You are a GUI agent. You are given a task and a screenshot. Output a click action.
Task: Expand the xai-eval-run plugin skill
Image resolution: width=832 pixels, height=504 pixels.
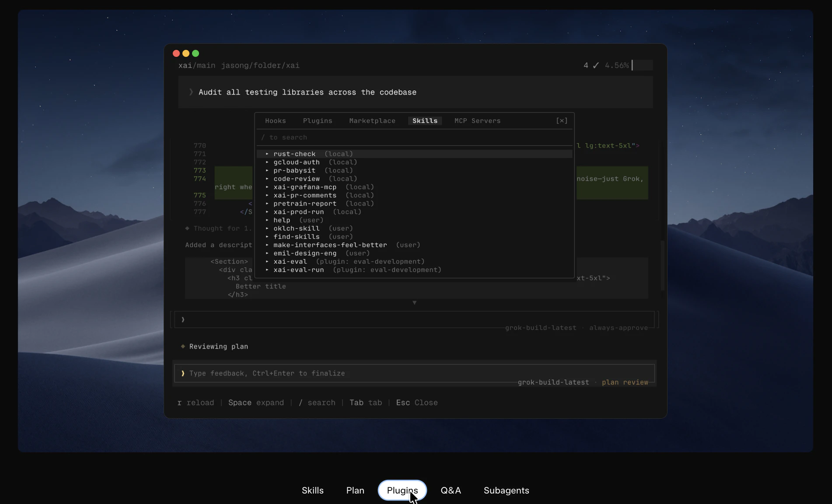[x=414, y=270]
